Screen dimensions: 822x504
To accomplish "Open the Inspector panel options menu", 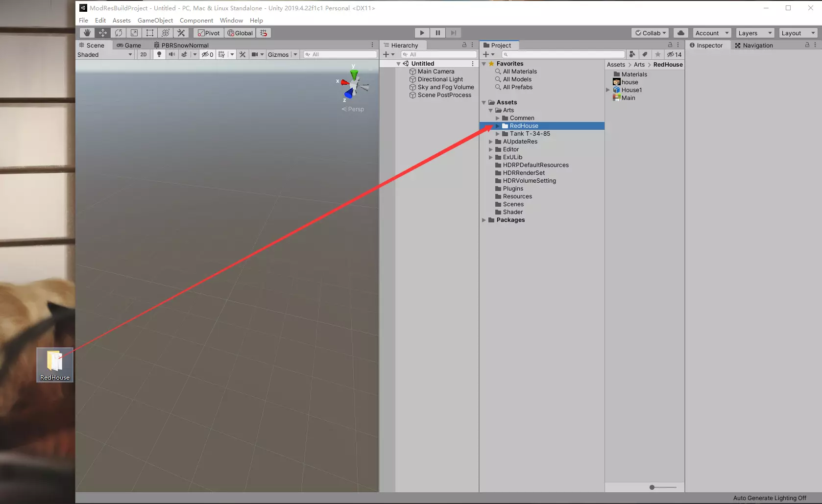I will point(815,45).
